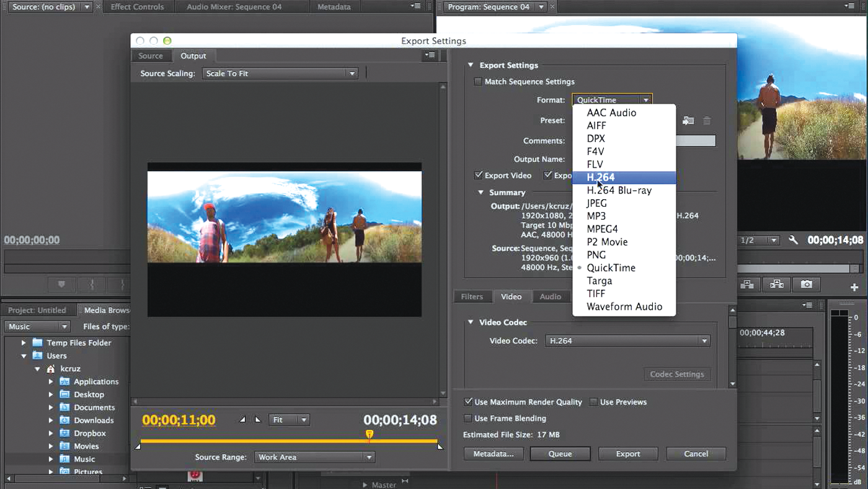Open the Music location dropdown in Media Browser

point(37,326)
